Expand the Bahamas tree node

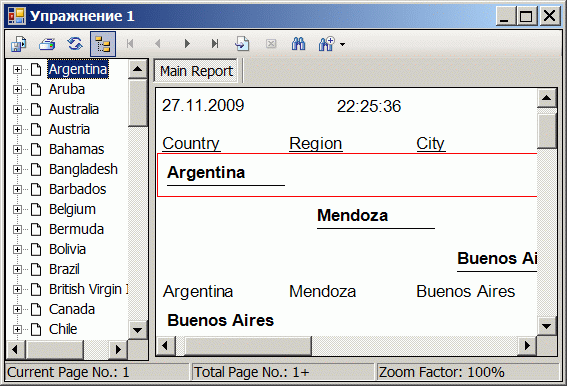click(17, 149)
